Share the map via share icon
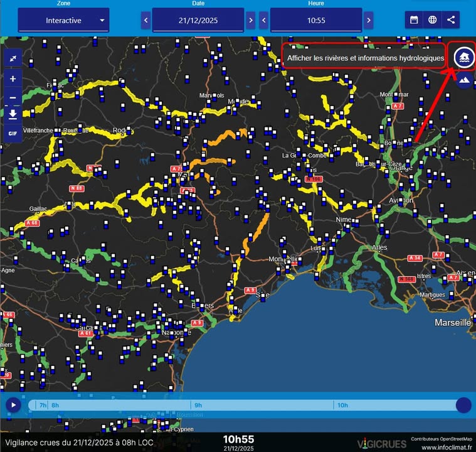This screenshot has width=476, height=452. 450,20
